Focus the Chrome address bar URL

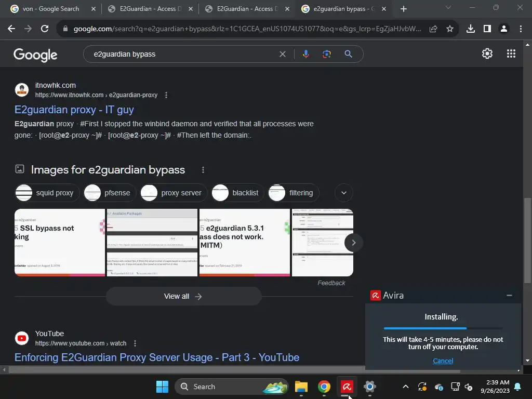click(x=247, y=29)
